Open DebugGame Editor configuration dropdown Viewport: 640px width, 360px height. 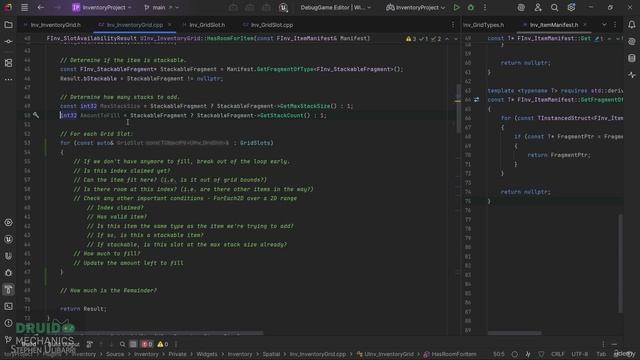336,7
